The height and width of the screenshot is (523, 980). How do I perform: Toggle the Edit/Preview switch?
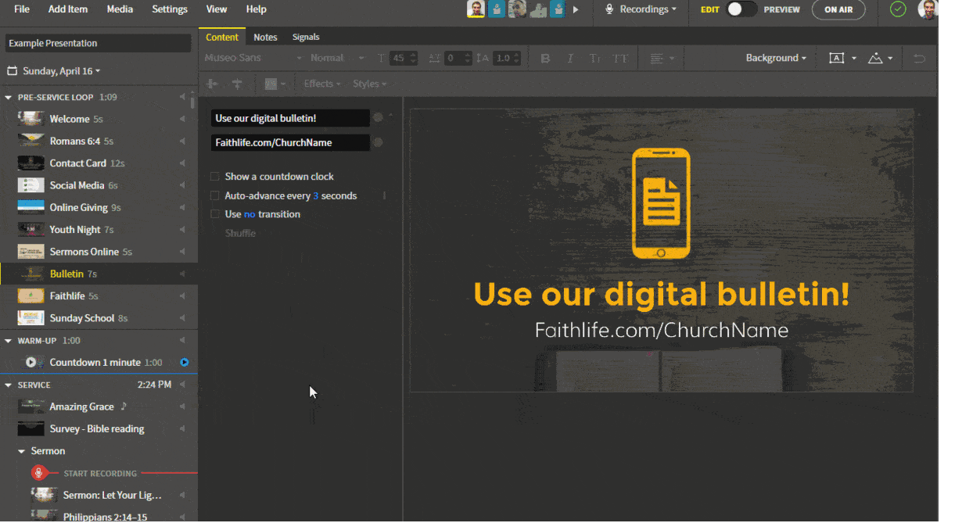point(741,9)
